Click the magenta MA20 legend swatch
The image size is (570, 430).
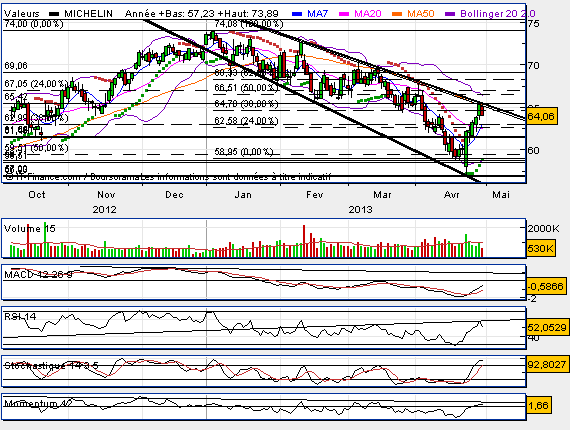344,14
